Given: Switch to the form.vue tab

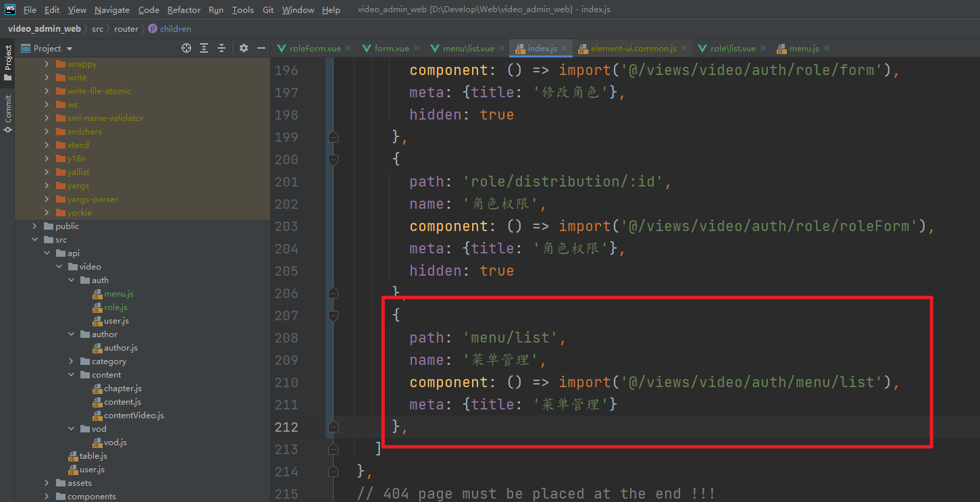Looking at the screenshot, I should click(392, 48).
